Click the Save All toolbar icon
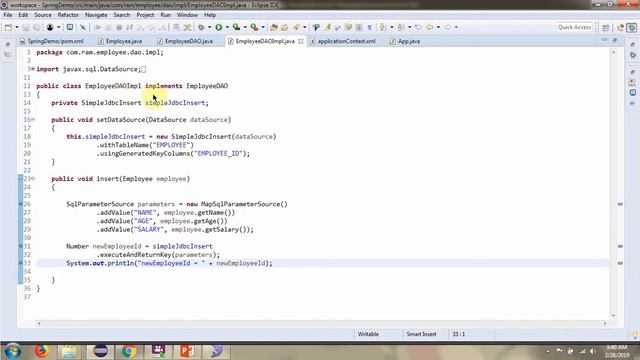The height and width of the screenshot is (360, 640). (x=37, y=27)
